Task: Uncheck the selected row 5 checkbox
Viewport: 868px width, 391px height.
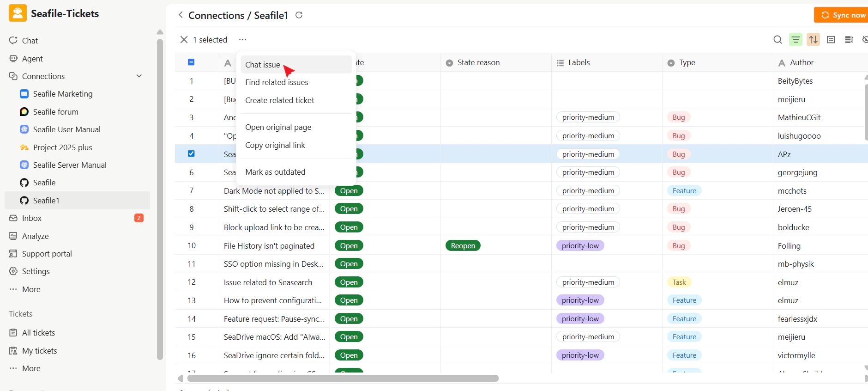Action: click(x=191, y=153)
